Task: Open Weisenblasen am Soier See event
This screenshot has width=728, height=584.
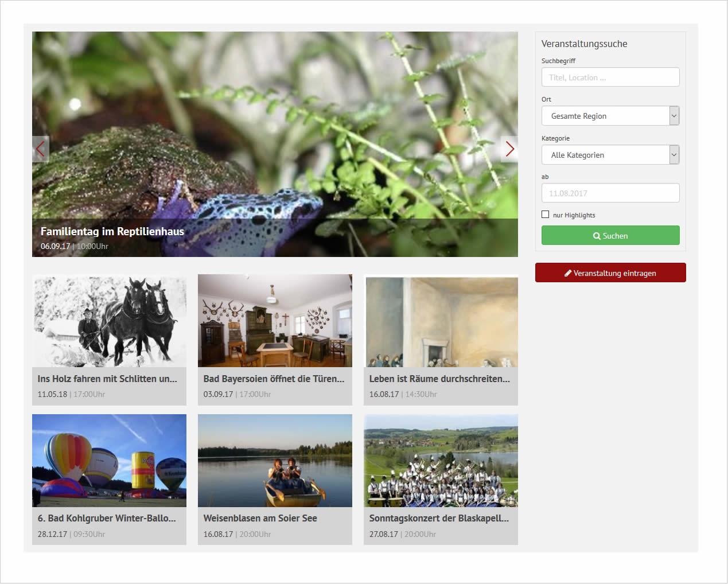Action: [260, 518]
